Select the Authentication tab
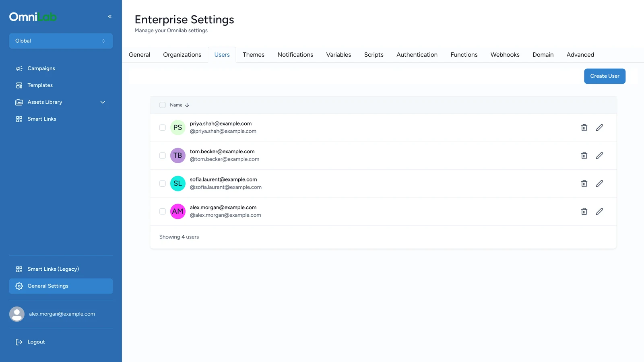 [x=417, y=55]
